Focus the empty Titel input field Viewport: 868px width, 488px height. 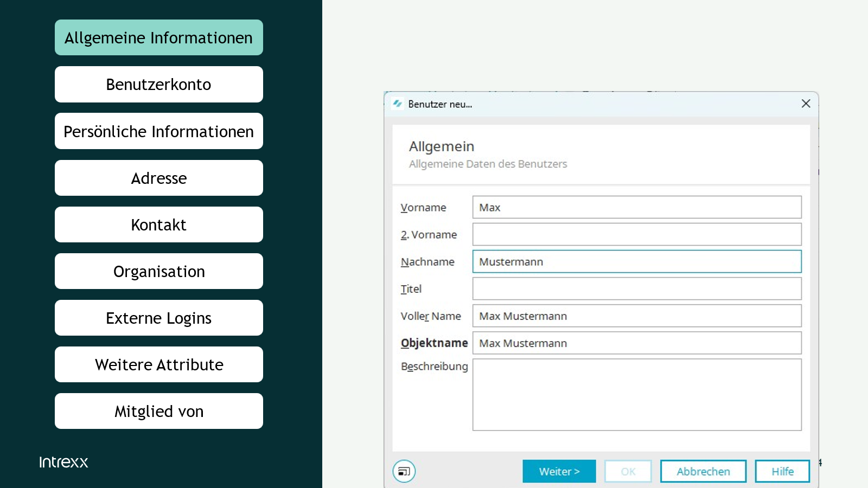point(636,288)
